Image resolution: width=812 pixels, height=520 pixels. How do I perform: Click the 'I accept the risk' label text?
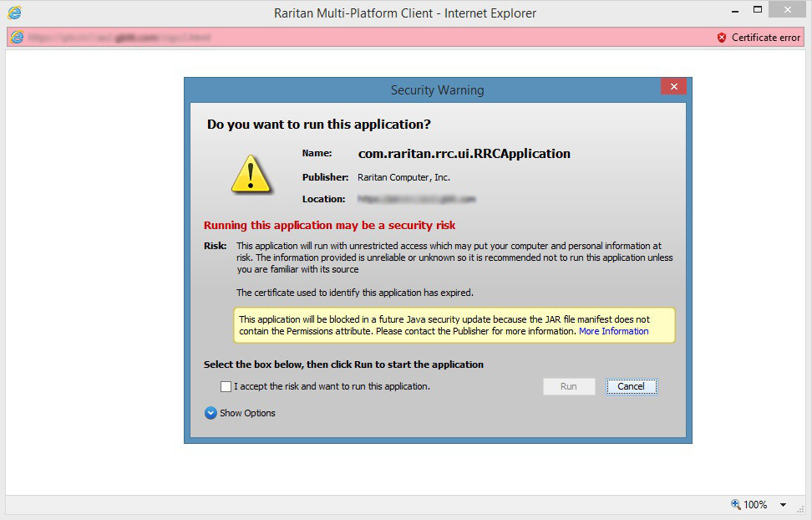pos(332,386)
